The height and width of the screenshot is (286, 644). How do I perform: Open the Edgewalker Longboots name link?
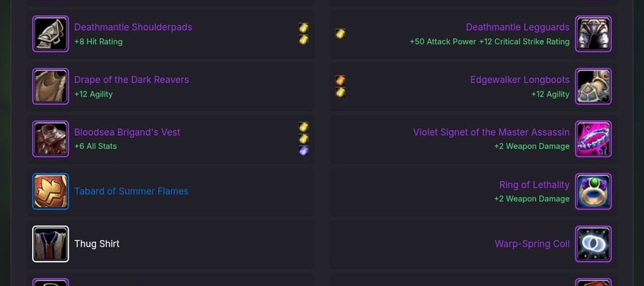pyautogui.click(x=520, y=79)
